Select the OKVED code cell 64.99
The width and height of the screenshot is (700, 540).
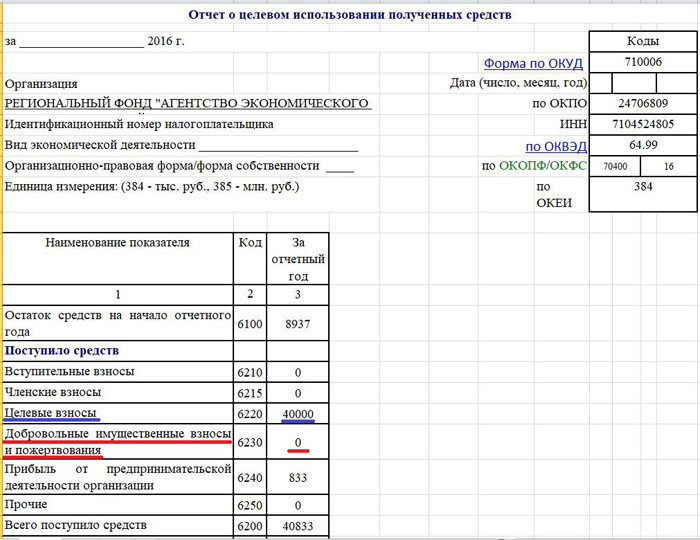pyautogui.click(x=643, y=146)
